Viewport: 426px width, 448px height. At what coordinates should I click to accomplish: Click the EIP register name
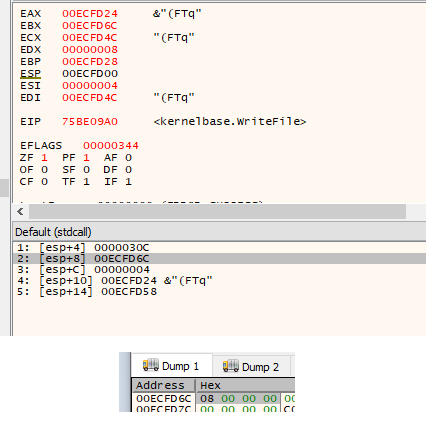coord(30,122)
